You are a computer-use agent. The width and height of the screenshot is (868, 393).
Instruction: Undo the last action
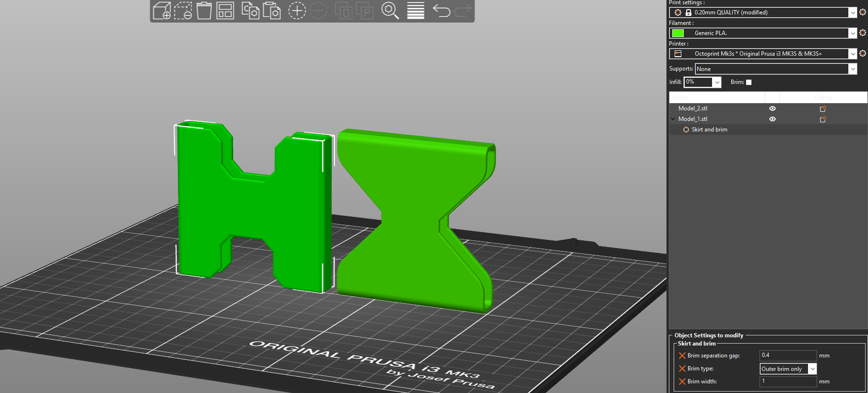pyautogui.click(x=441, y=11)
